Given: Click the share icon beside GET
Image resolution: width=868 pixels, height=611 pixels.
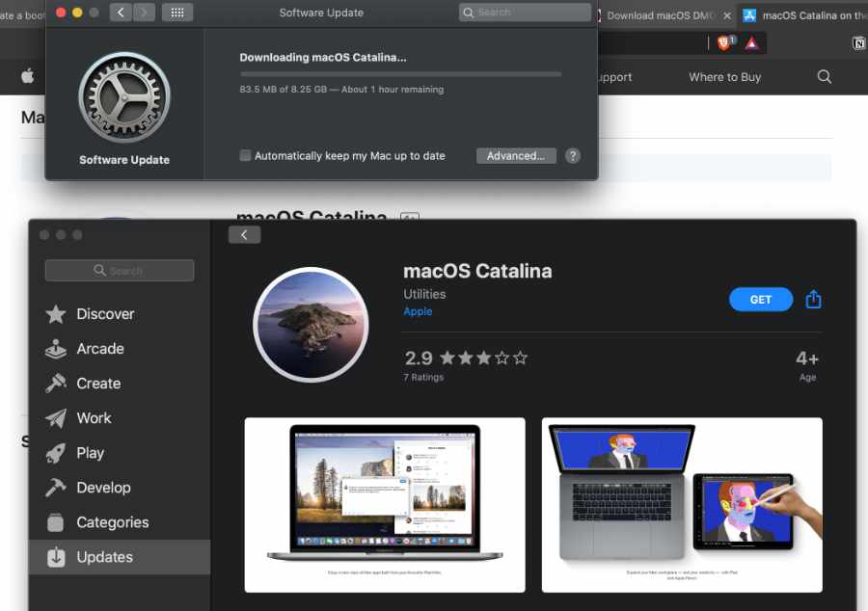Looking at the screenshot, I should pos(813,300).
